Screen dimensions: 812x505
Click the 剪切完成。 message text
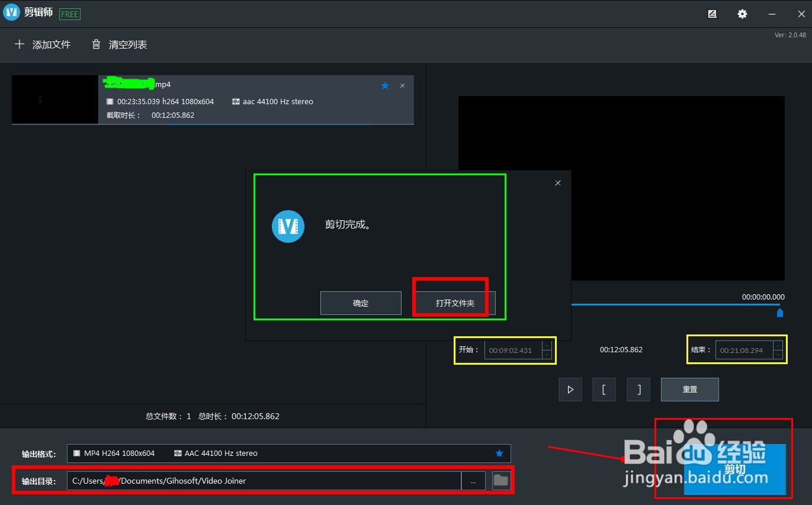pos(348,225)
